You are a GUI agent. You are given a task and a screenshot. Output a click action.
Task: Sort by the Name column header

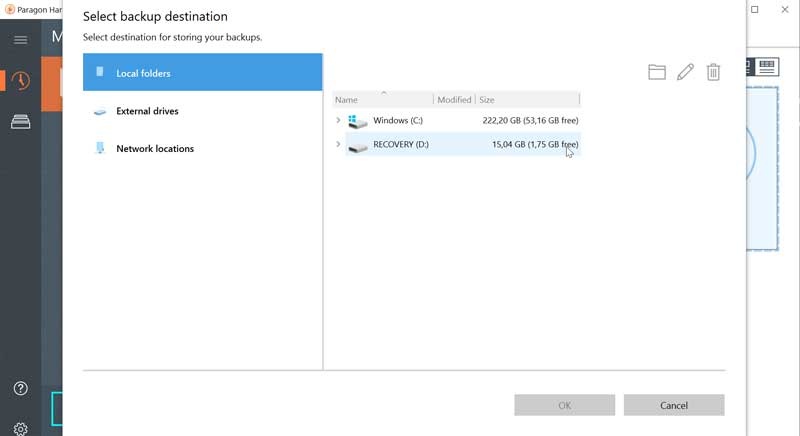tap(382, 100)
